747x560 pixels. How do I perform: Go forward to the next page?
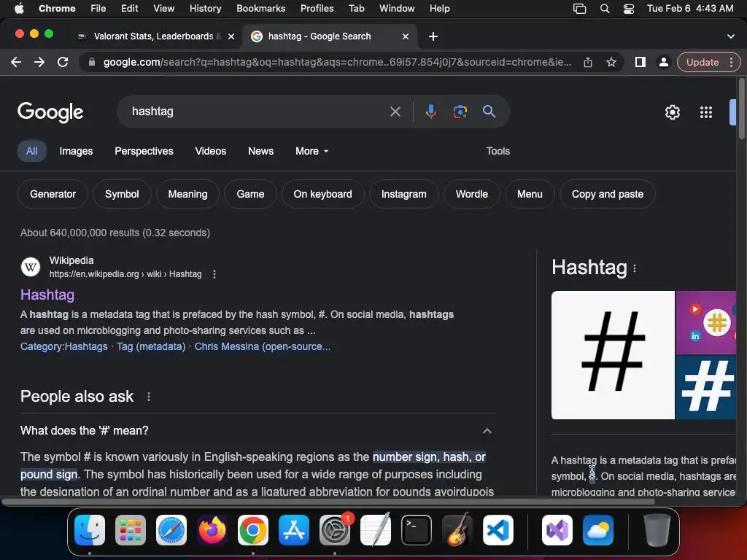point(39,62)
